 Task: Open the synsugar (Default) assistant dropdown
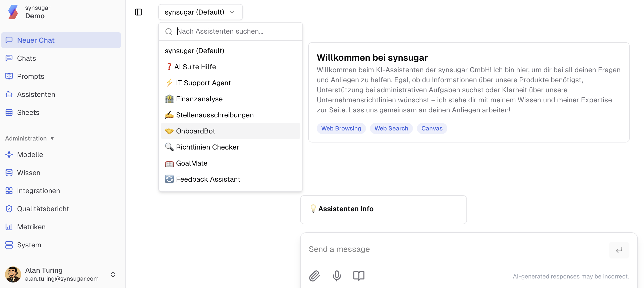tap(200, 12)
